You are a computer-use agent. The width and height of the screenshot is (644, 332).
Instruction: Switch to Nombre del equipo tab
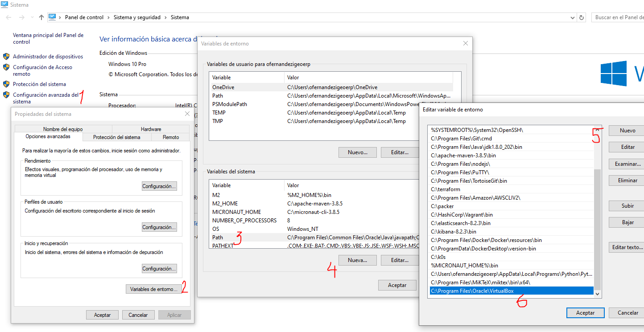63,129
